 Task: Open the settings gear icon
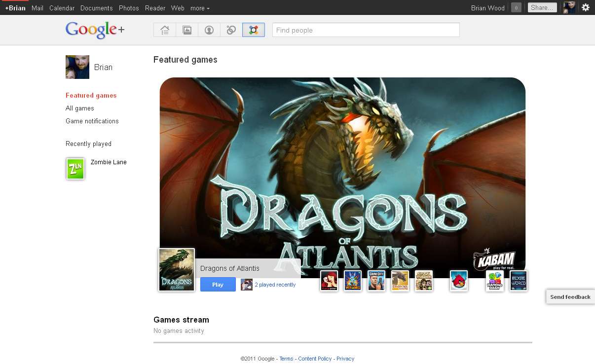coord(586,7)
